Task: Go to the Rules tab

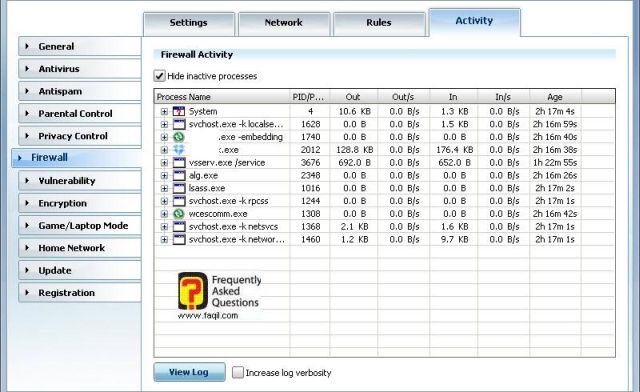Action: [379, 23]
